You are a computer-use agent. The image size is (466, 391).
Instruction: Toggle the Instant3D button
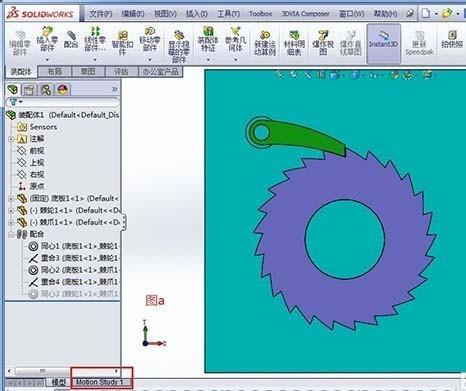tap(384, 43)
